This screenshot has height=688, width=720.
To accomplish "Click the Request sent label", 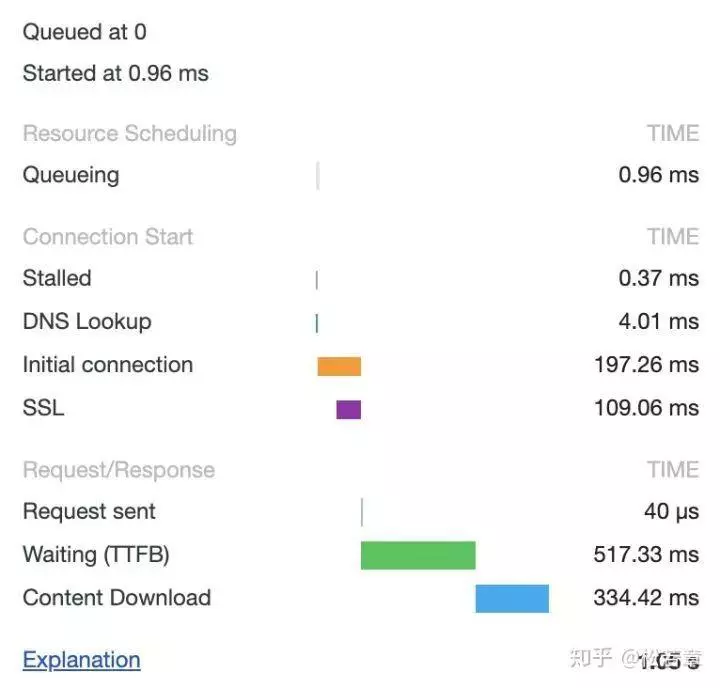I will 89,512.
